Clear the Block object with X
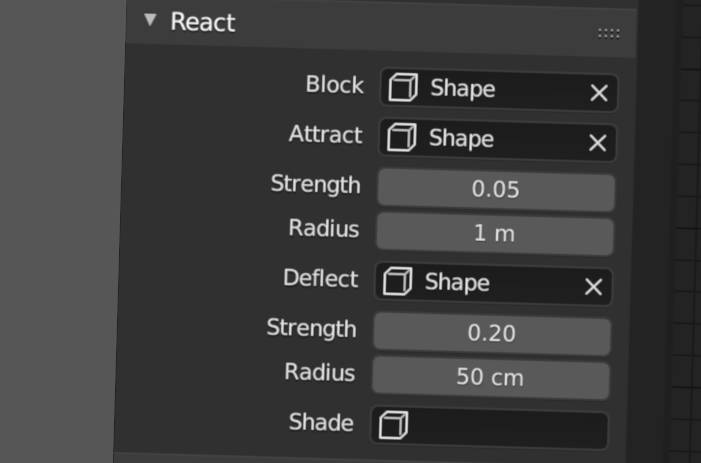This screenshot has width=701, height=463. [599, 93]
